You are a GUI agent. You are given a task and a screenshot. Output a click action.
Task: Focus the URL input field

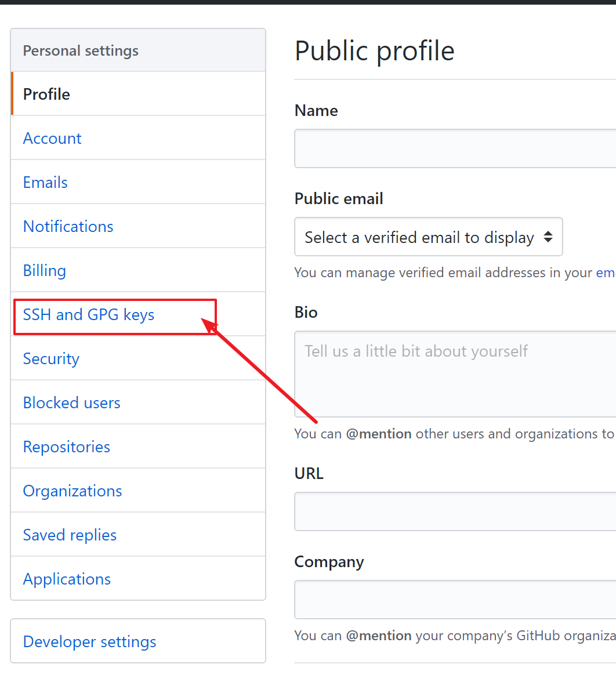click(455, 511)
